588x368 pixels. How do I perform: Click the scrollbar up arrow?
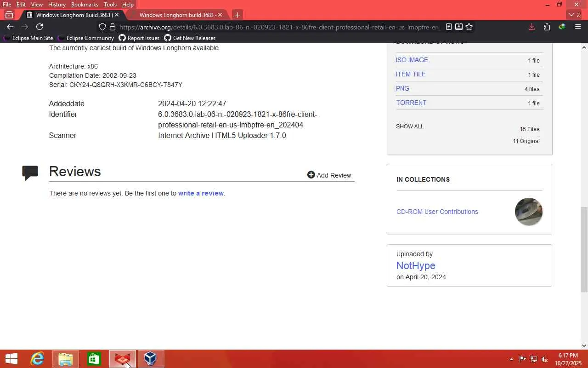click(x=584, y=47)
